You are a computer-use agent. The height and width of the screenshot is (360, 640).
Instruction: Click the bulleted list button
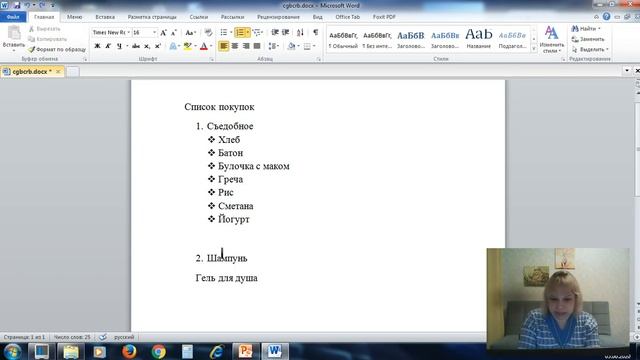click(x=224, y=32)
